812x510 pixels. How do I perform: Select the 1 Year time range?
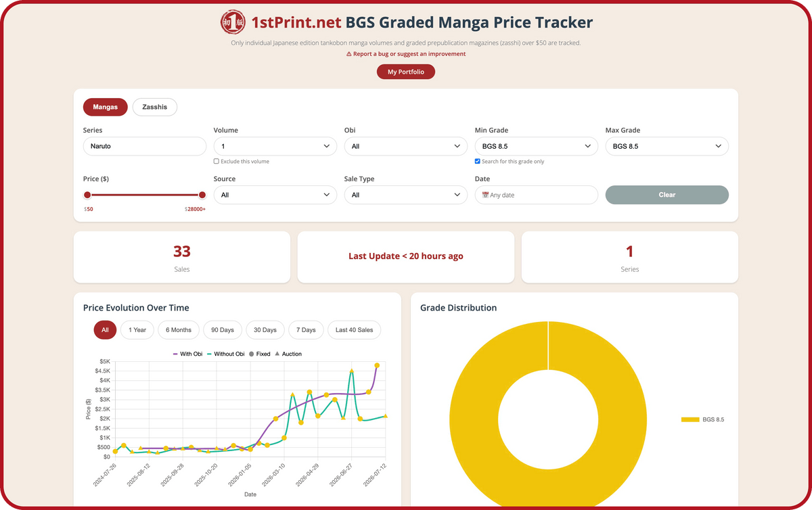coord(137,330)
